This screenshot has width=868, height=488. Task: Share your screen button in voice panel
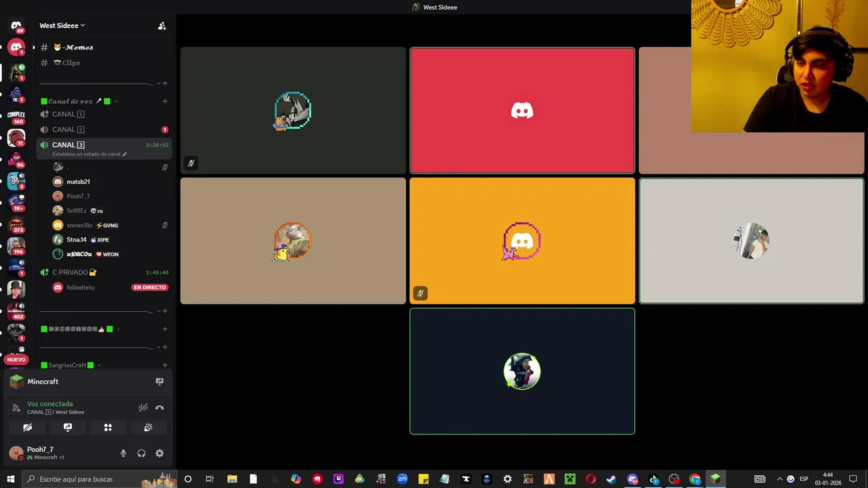point(68,428)
